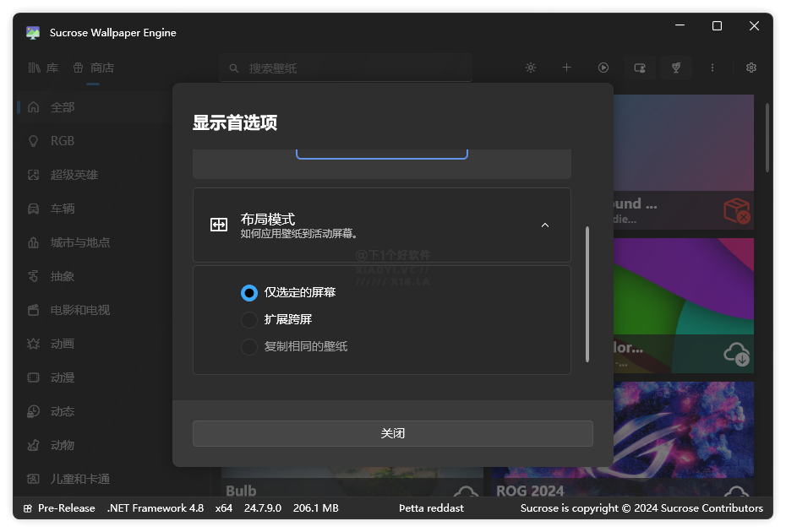Open the Bulb wallpaper card
Image resolution: width=786 pixels, height=532 pixels.
(x=352, y=482)
